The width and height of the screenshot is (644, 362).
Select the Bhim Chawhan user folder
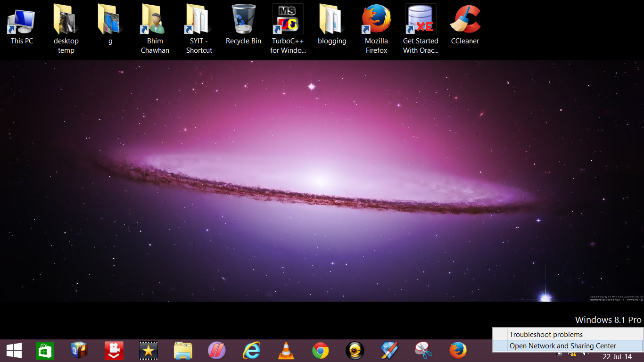tap(155, 29)
